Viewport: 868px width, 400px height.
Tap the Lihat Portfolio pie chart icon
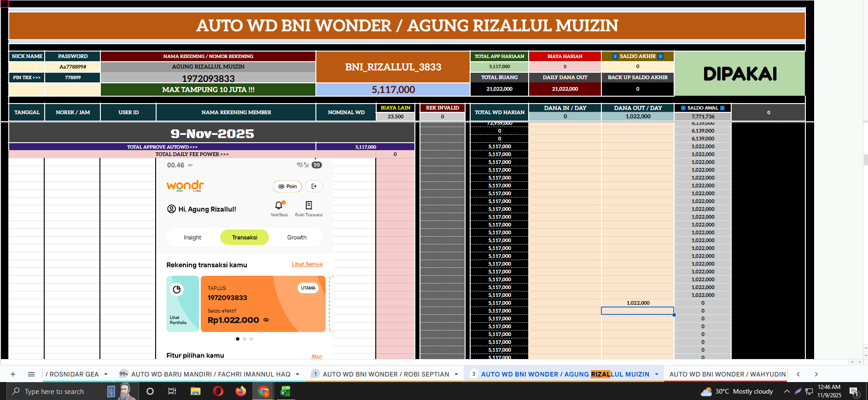click(x=177, y=290)
